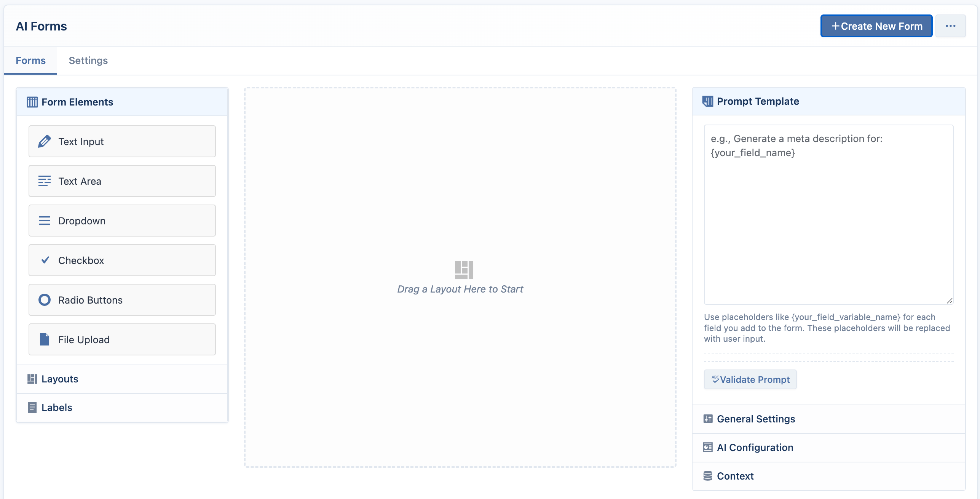Click the plus icon on Create New Form
The height and width of the screenshot is (499, 980).
[x=835, y=26]
